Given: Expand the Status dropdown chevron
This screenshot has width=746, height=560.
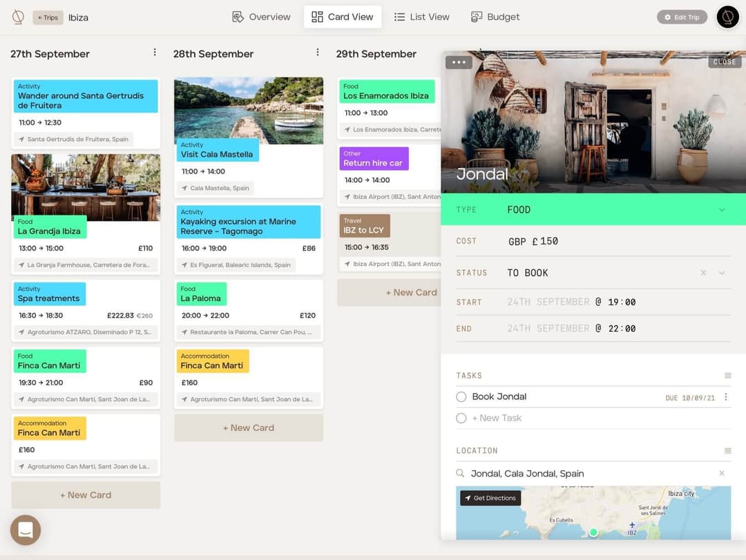Looking at the screenshot, I should [722, 273].
